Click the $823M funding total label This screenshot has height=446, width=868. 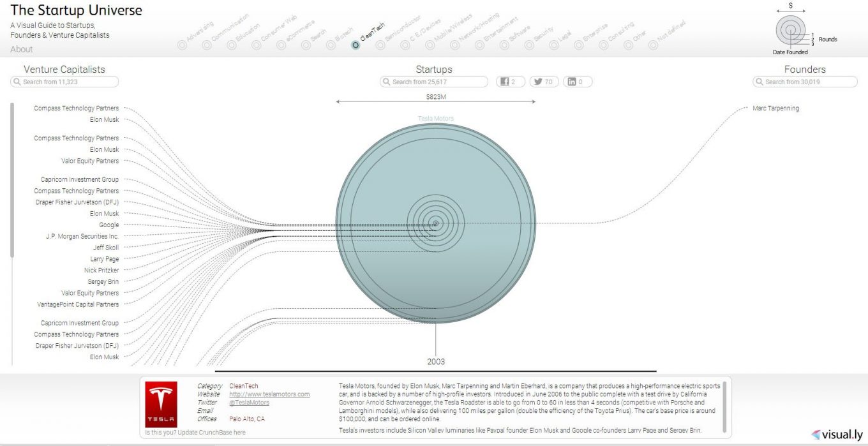[x=436, y=97]
